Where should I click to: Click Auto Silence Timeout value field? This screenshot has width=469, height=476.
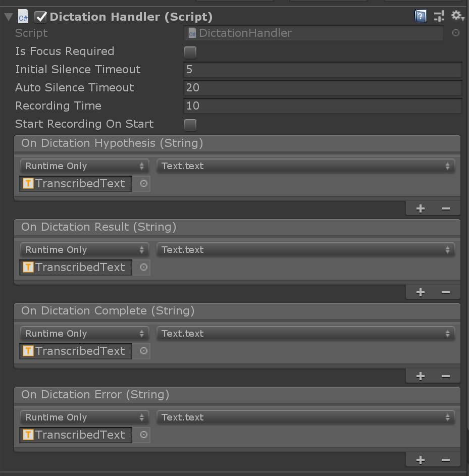(323, 88)
